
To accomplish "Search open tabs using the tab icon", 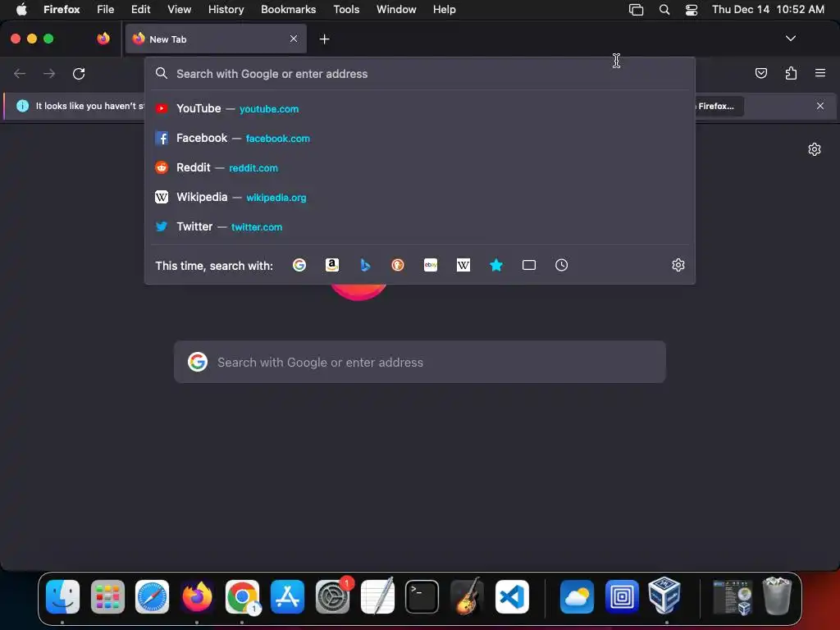I will (x=529, y=265).
